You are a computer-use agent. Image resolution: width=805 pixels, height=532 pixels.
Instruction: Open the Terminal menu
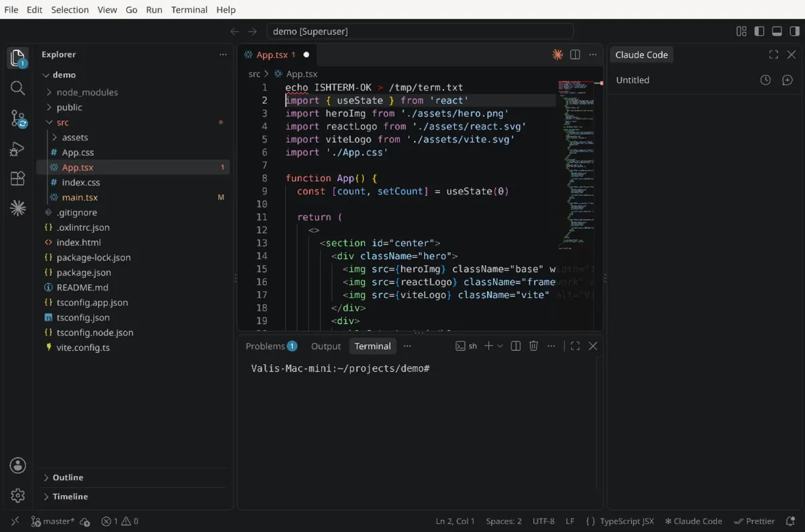click(x=189, y=9)
